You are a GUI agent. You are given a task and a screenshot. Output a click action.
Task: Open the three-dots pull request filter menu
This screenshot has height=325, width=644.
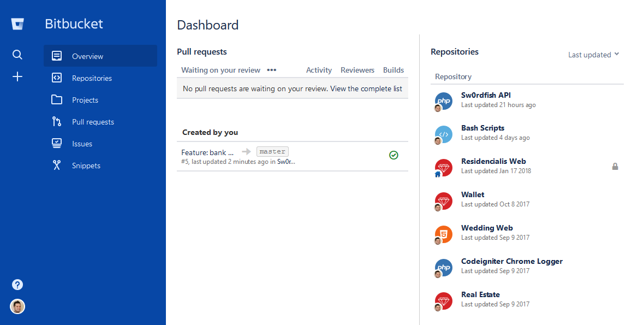pyautogui.click(x=271, y=70)
